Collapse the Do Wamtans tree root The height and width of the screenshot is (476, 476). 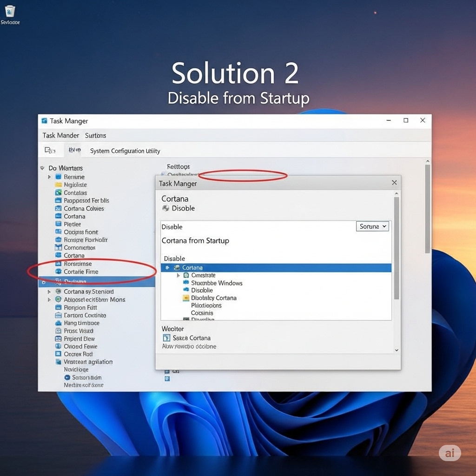point(42,168)
